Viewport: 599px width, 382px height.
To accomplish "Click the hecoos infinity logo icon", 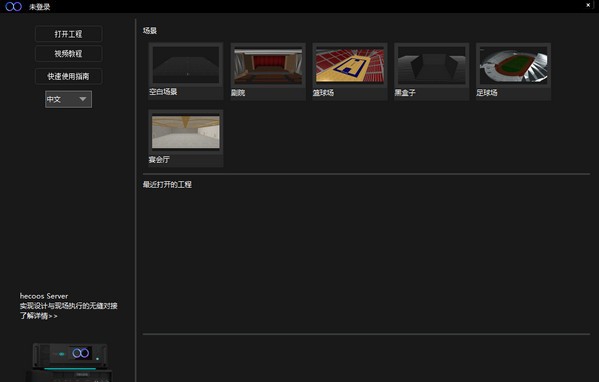I will click(13, 6).
